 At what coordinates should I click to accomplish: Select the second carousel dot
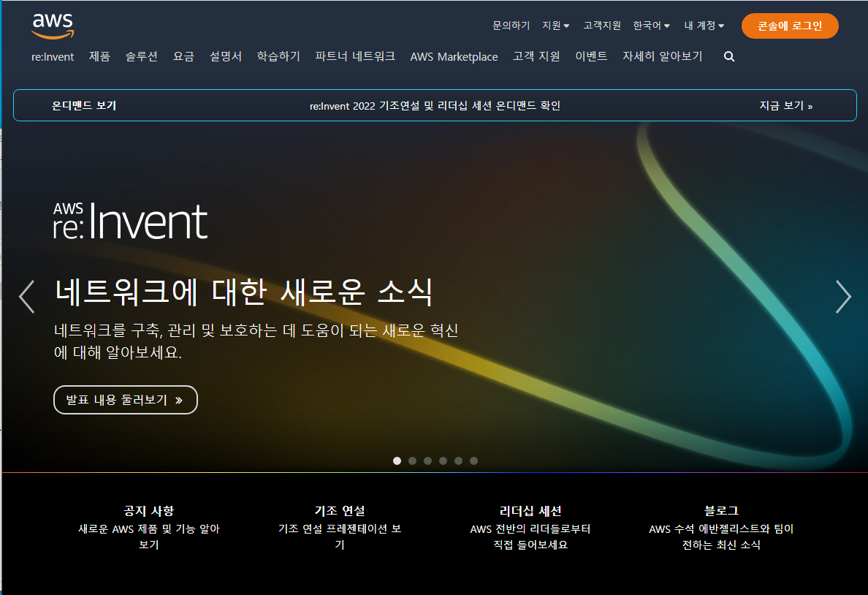[x=412, y=461]
